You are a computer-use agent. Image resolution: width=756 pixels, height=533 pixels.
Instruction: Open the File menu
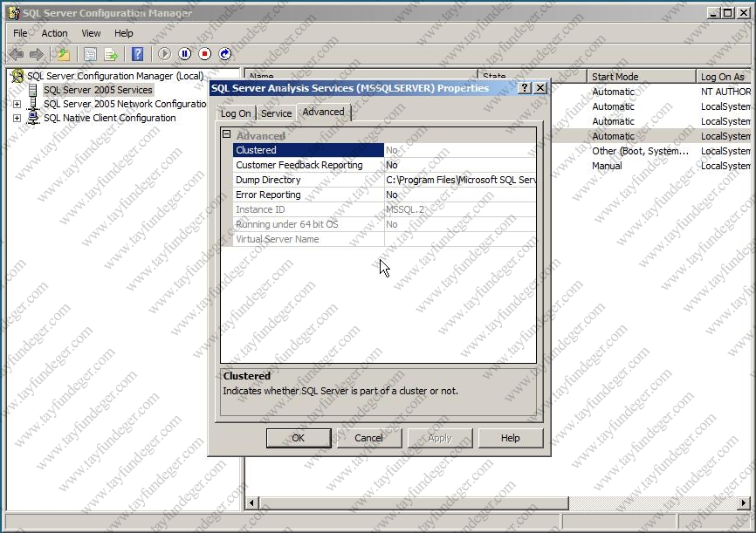coord(20,33)
